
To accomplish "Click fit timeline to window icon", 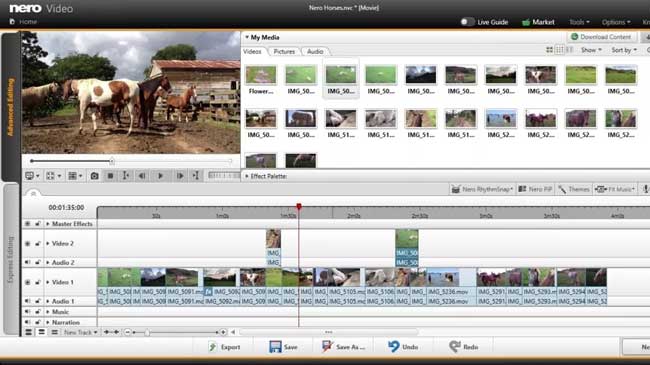I will 111,332.
